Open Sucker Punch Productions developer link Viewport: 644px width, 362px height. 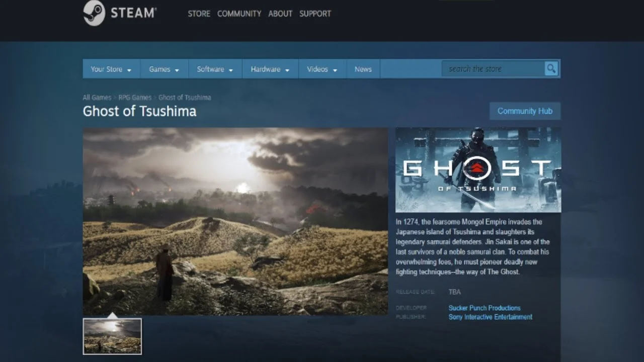pyautogui.click(x=485, y=308)
